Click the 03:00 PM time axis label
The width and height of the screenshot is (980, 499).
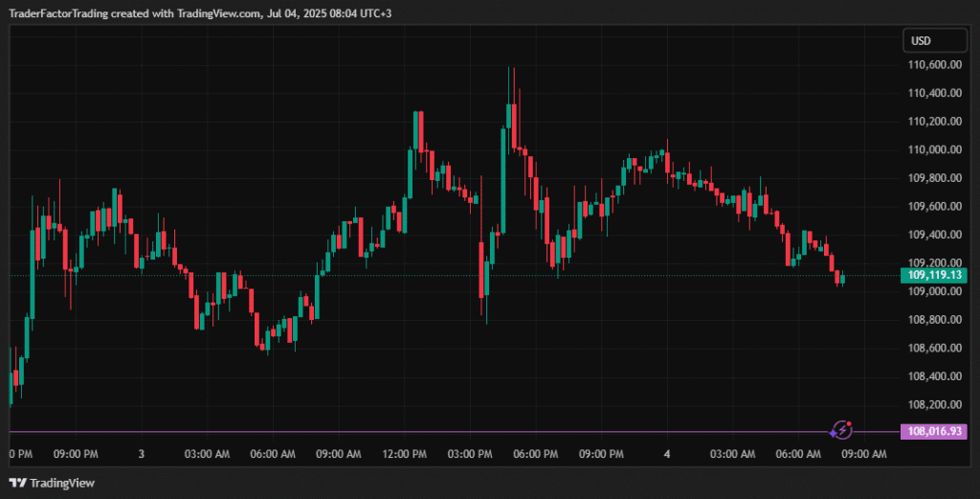470,454
